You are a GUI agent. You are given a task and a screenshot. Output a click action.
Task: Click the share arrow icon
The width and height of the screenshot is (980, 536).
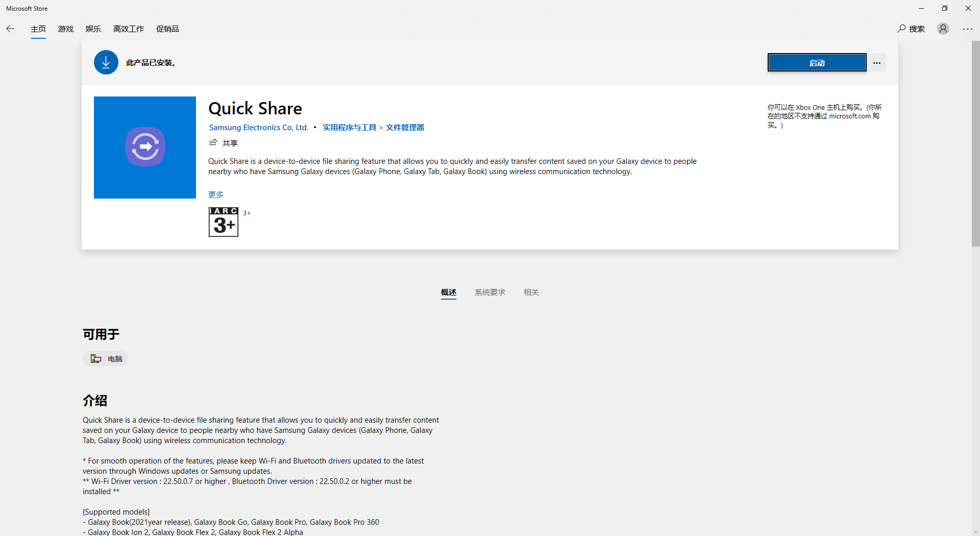coord(213,142)
